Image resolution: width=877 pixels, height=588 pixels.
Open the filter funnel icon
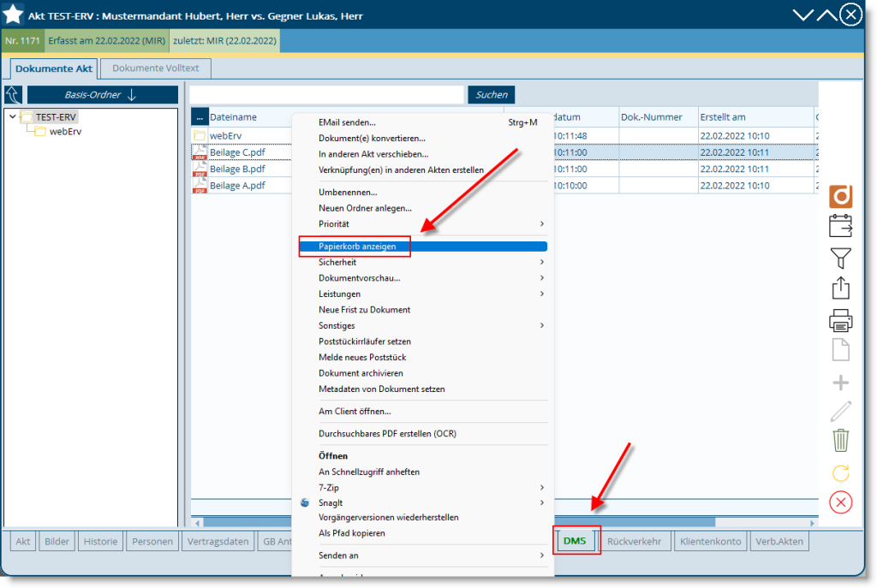point(841,258)
